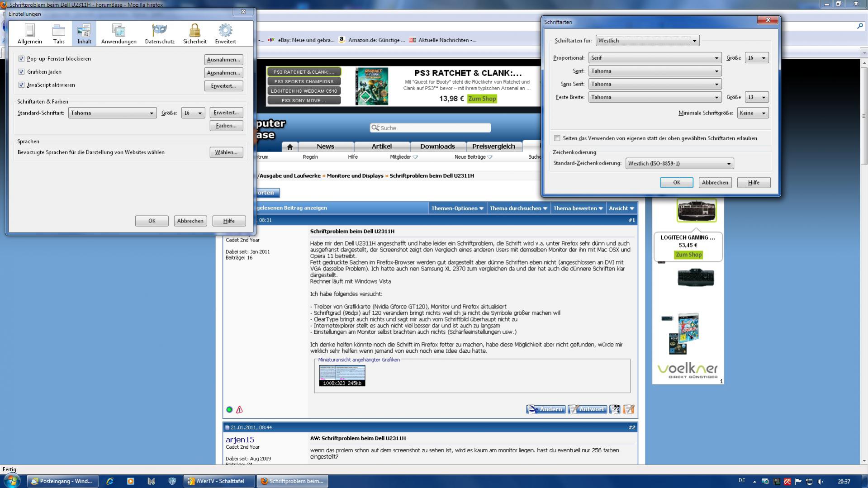This screenshot has width=868, height=488.
Task: Show hidden tray icons arrow
Action: click(x=754, y=482)
